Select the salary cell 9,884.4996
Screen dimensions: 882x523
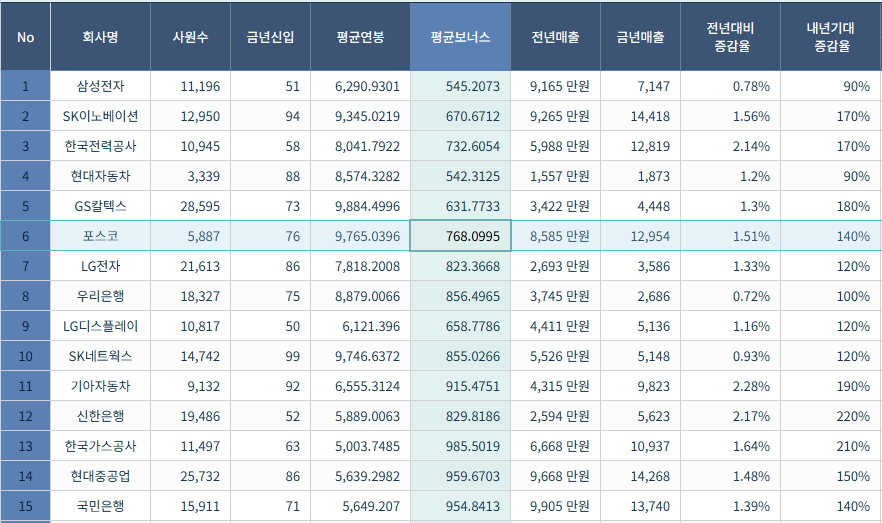tap(360, 206)
